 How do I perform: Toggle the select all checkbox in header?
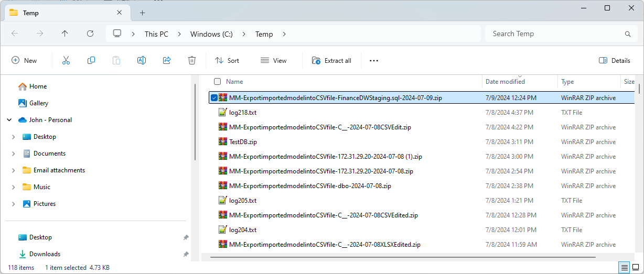(x=217, y=82)
